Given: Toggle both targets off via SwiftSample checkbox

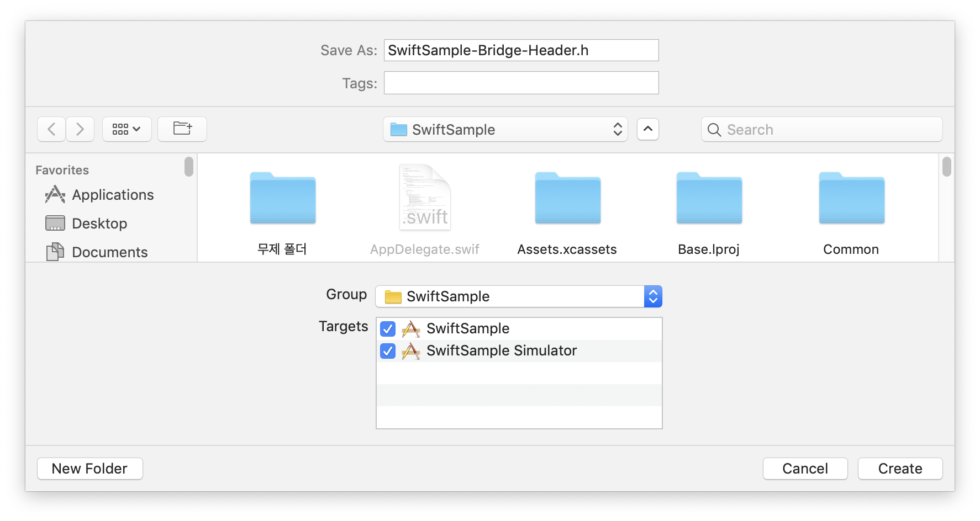Looking at the screenshot, I should click(x=387, y=328).
